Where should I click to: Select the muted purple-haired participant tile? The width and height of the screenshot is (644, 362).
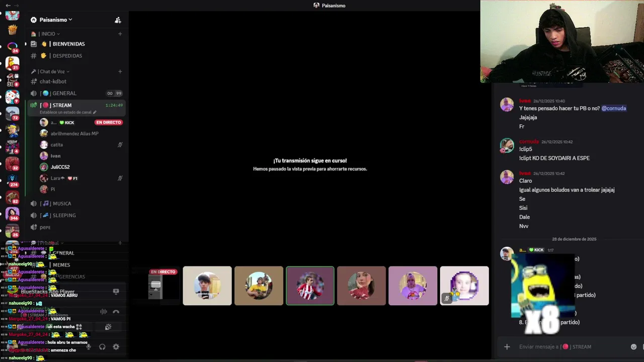click(464, 286)
